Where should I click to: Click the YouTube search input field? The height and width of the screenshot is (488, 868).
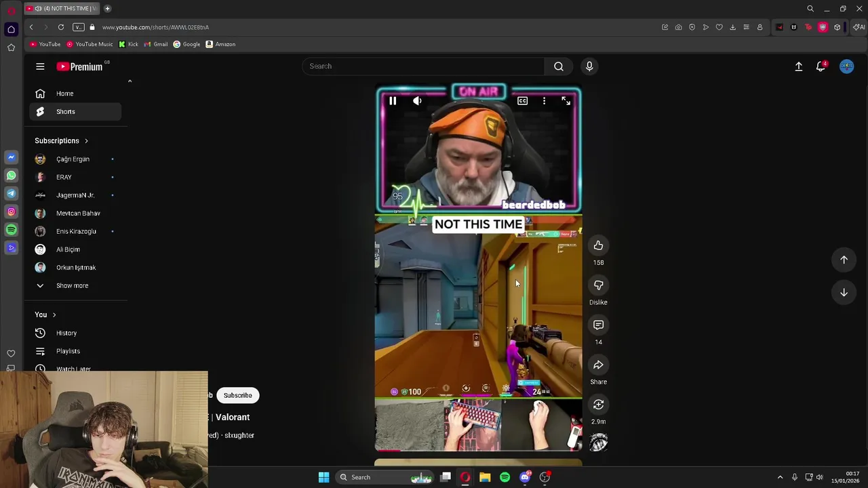pyautogui.click(x=423, y=66)
